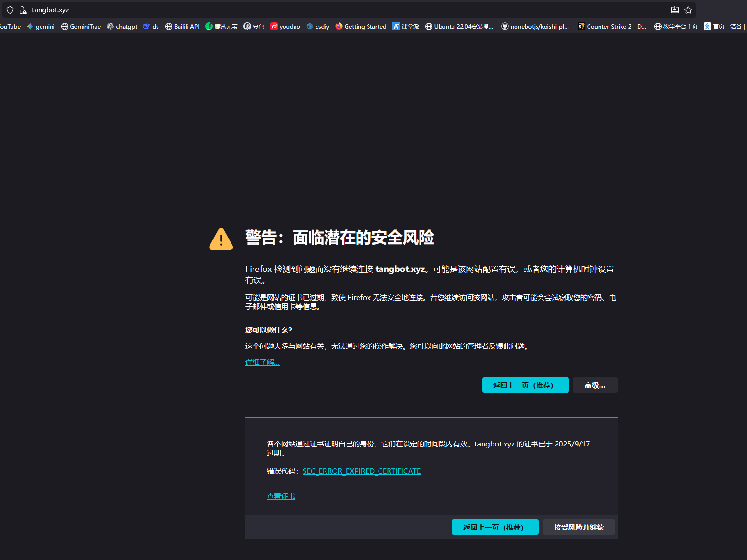Open the youdao bookmark

(x=285, y=27)
